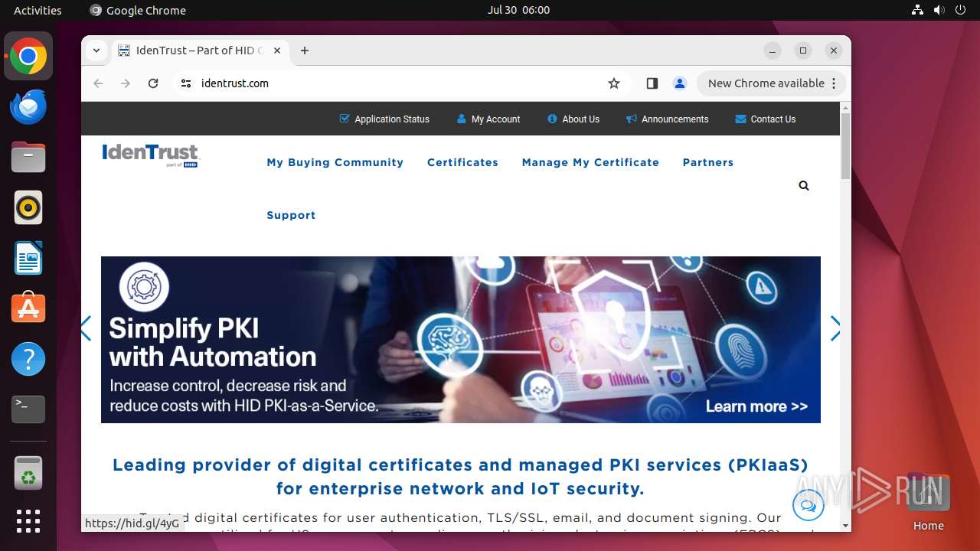The height and width of the screenshot is (551, 980).
Task: Open the Chrome profile avatar
Action: click(x=680, y=83)
